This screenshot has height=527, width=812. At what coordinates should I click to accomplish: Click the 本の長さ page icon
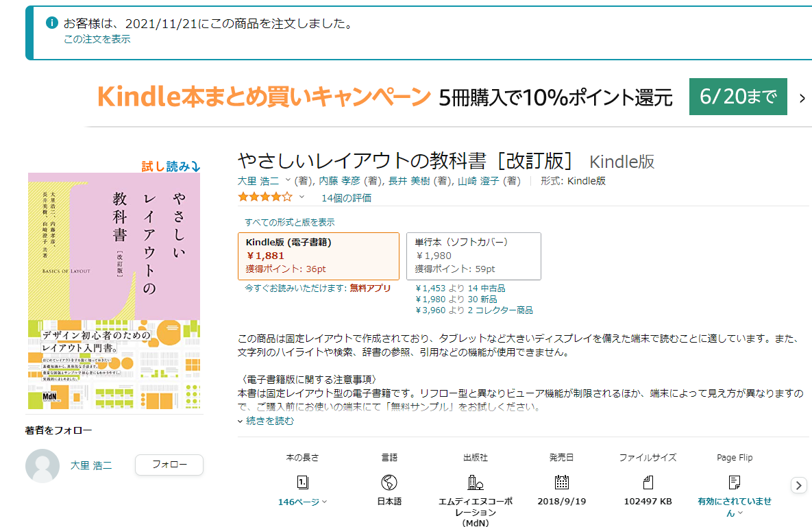point(302,482)
